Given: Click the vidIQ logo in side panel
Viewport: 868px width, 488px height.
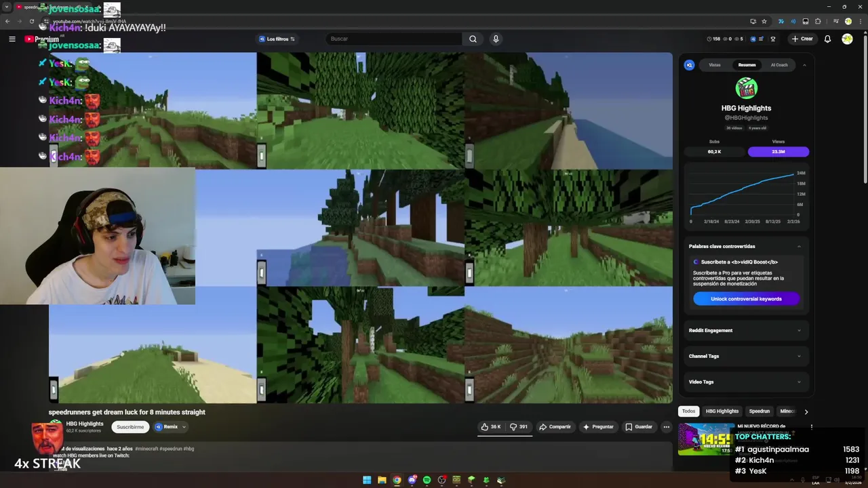Looking at the screenshot, I should 689,65.
